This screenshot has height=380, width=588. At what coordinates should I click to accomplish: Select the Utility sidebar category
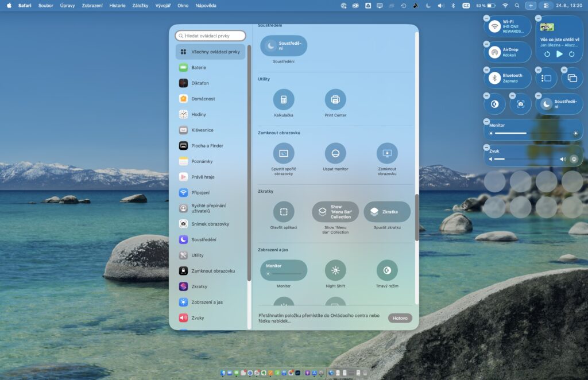[x=210, y=255]
